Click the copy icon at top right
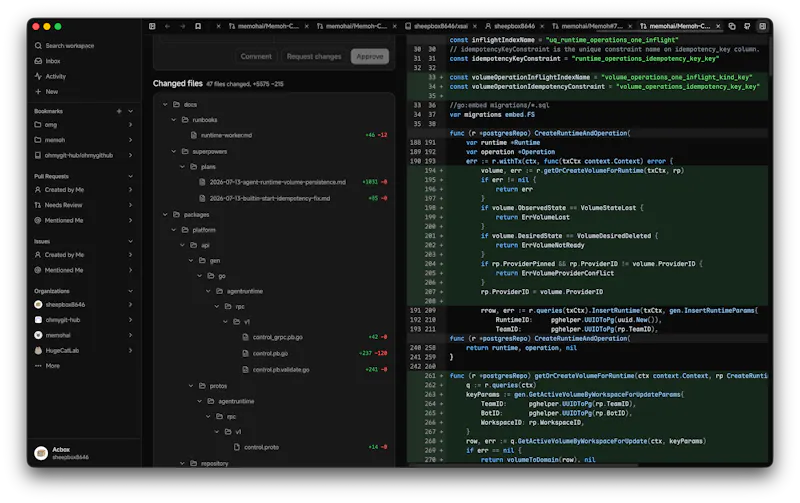This screenshot has height=503, width=800. tap(732, 26)
